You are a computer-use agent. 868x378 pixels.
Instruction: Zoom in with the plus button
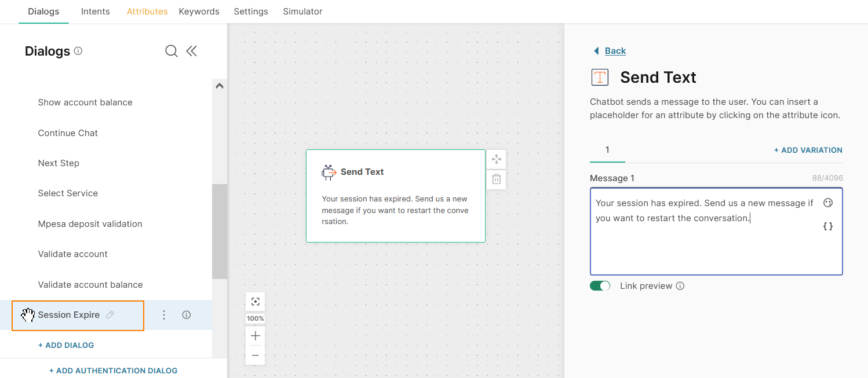255,336
